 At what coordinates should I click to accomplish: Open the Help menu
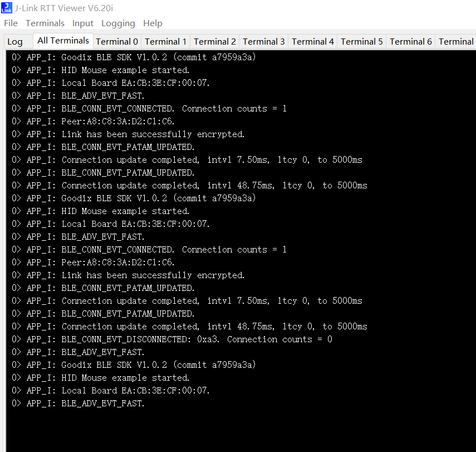pos(153,23)
